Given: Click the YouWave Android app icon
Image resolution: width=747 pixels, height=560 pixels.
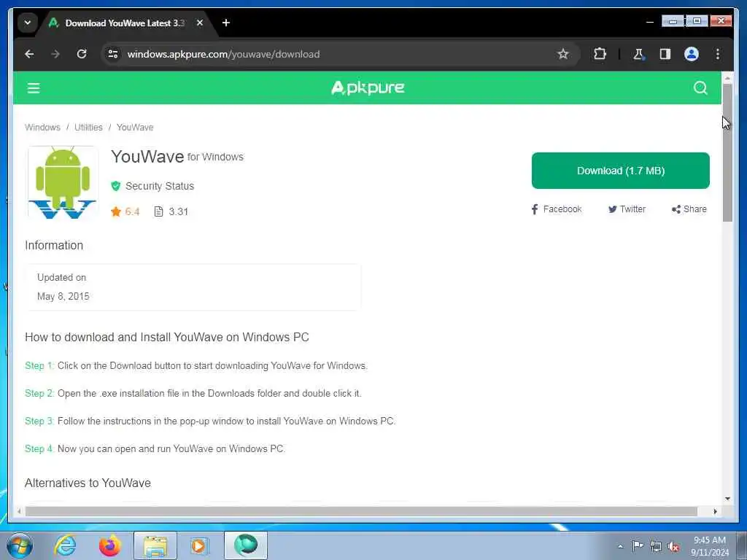Looking at the screenshot, I should (63, 183).
